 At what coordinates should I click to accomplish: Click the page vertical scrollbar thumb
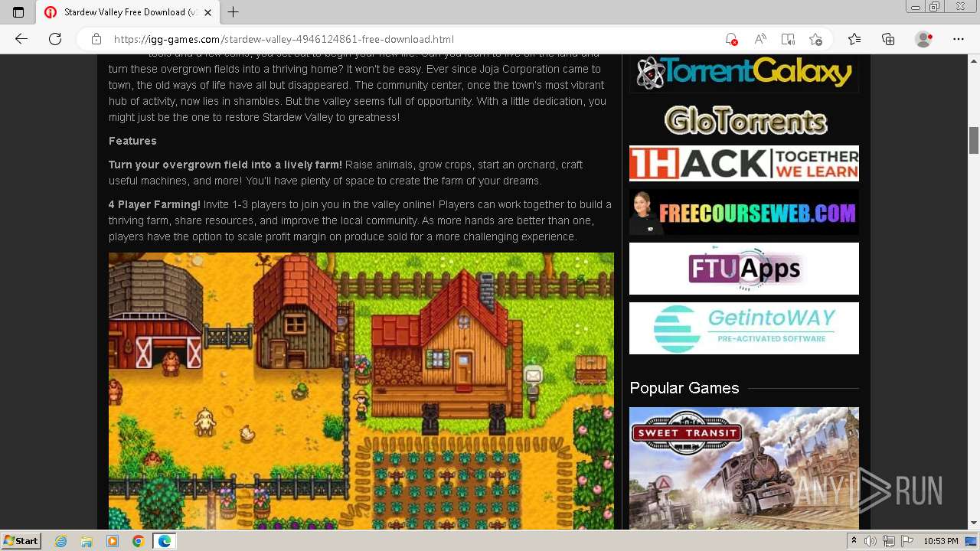[974, 140]
